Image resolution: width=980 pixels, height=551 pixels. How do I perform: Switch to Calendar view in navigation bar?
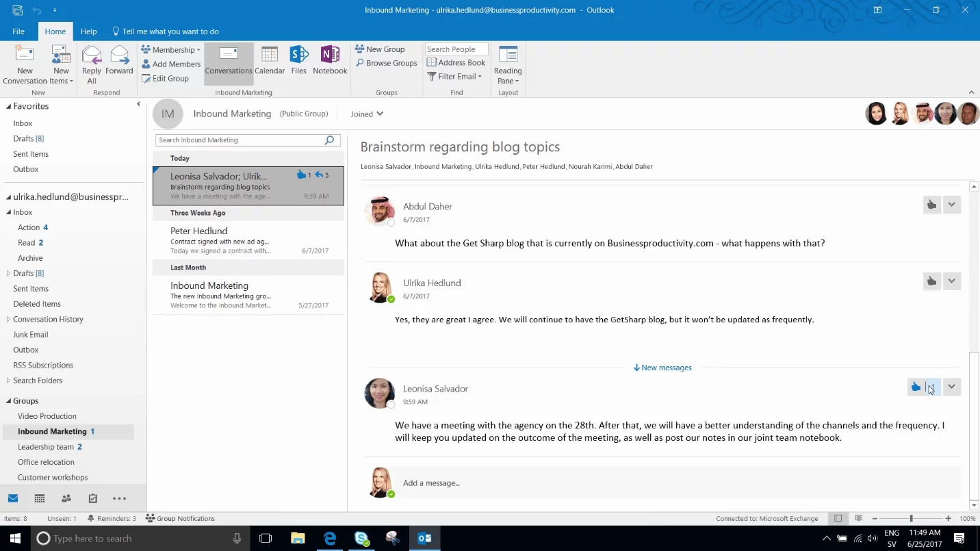tap(40, 498)
